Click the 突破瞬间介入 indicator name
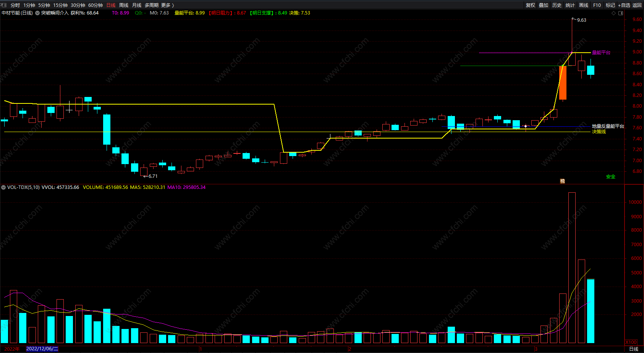Viewport: 644px width, 353px height. pos(55,13)
